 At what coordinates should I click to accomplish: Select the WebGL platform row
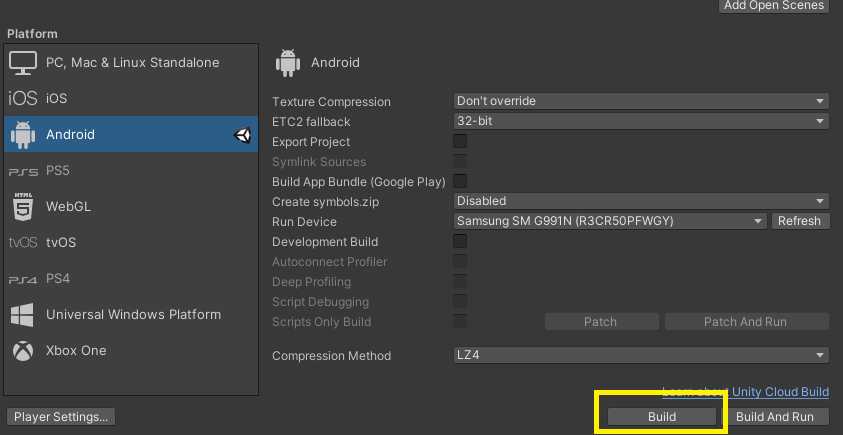[131, 206]
